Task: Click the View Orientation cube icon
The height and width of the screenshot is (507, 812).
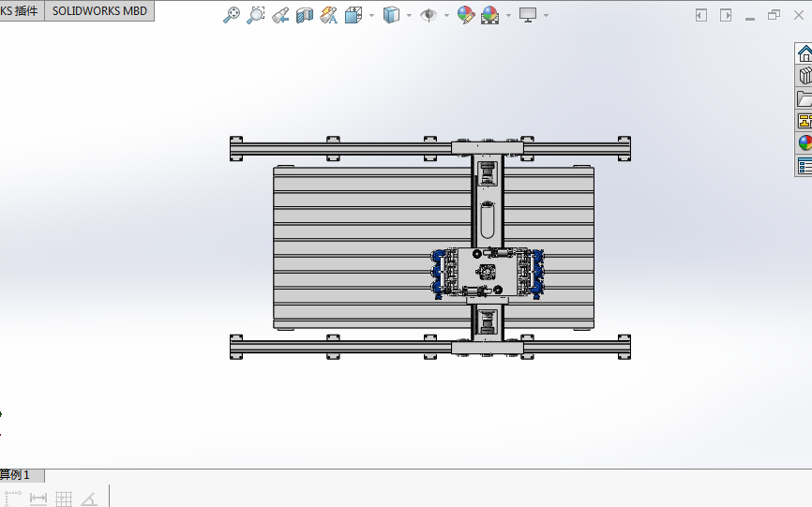Action: (x=353, y=15)
